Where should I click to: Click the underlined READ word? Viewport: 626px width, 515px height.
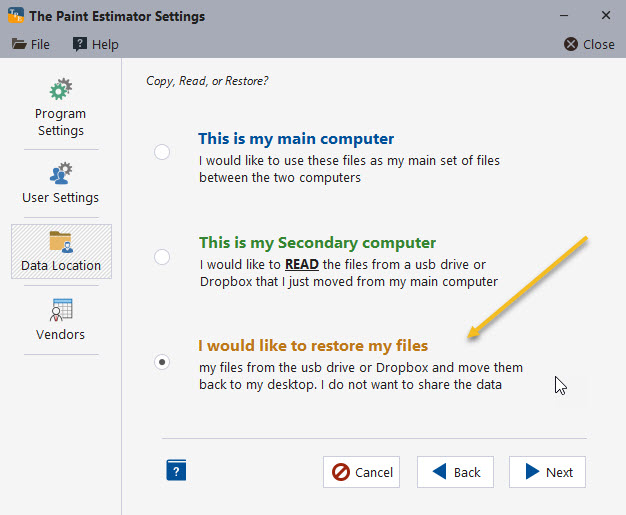coord(302,264)
